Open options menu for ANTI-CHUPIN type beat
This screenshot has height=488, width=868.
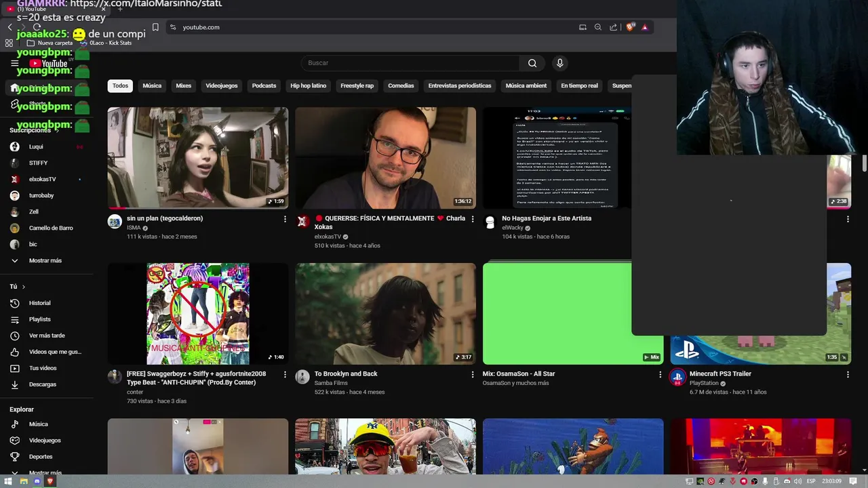click(x=285, y=374)
